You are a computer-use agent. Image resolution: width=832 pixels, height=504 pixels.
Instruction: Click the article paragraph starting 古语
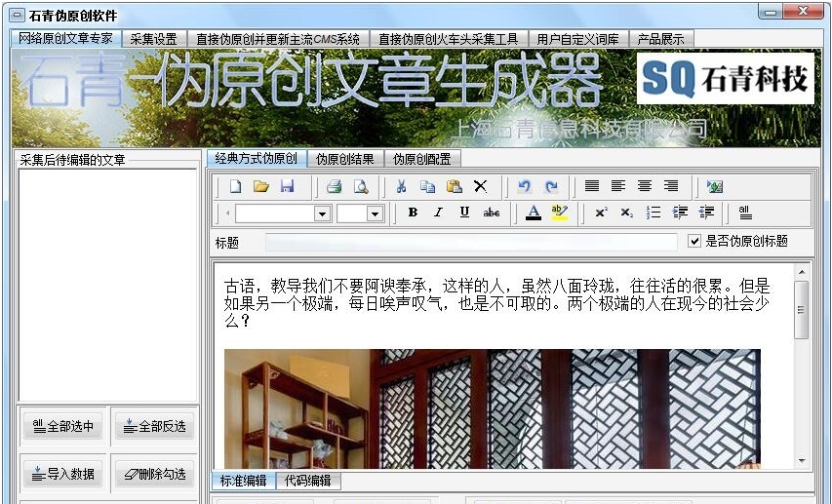(x=496, y=303)
